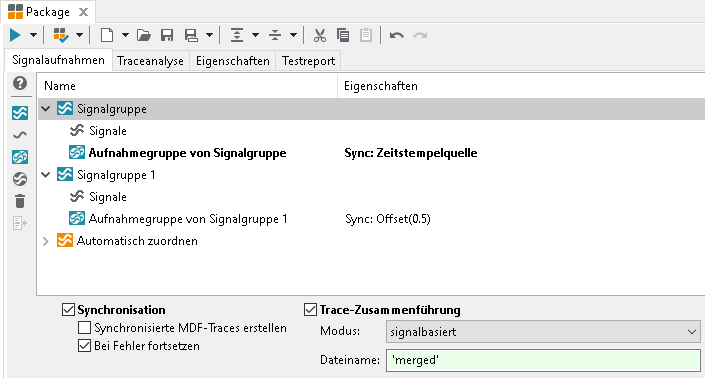Click the export list sidebar icon
The height and width of the screenshot is (378, 705).
(x=20, y=223)
